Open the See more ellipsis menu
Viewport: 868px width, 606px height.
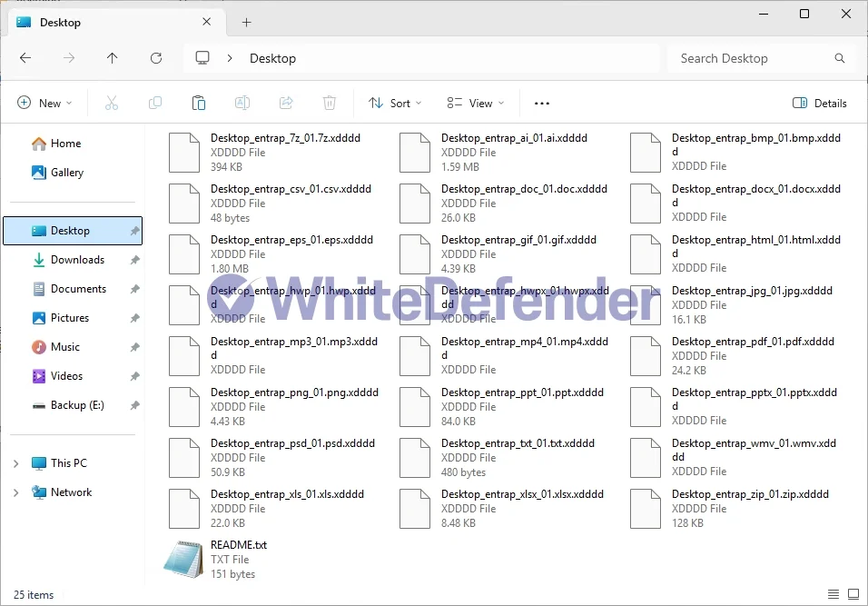pyautogui.click(x=542, y=104)
